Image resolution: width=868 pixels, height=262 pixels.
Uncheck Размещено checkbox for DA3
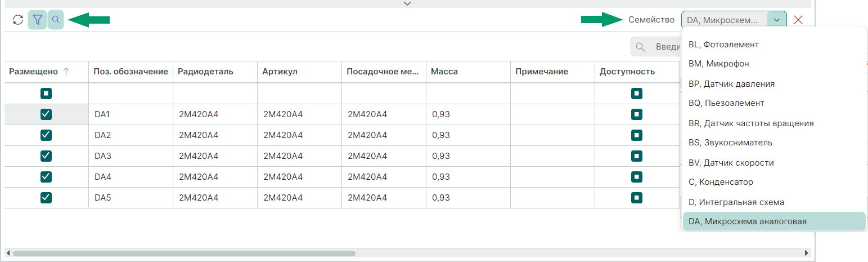tap(46, 156)
